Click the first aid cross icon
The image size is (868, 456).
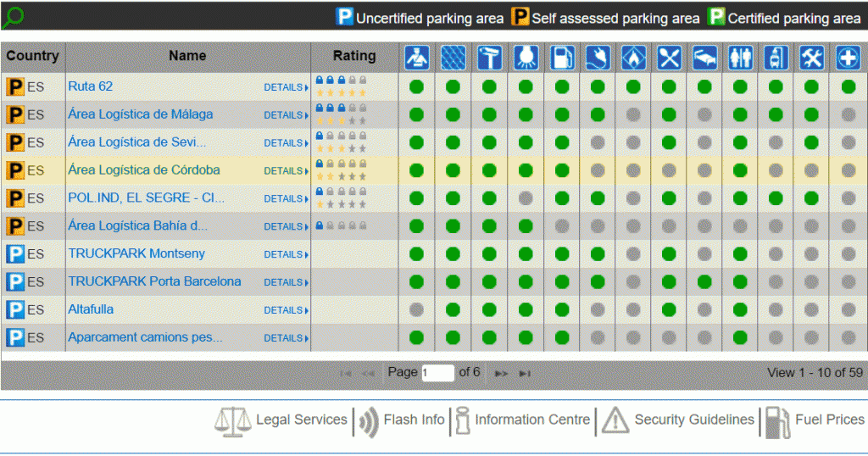click(848, 57)
